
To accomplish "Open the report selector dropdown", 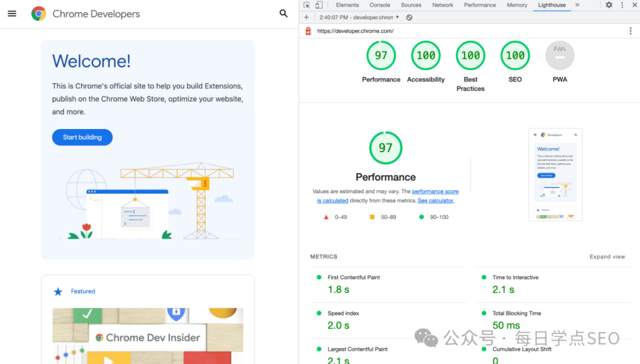I will (359, 18).
